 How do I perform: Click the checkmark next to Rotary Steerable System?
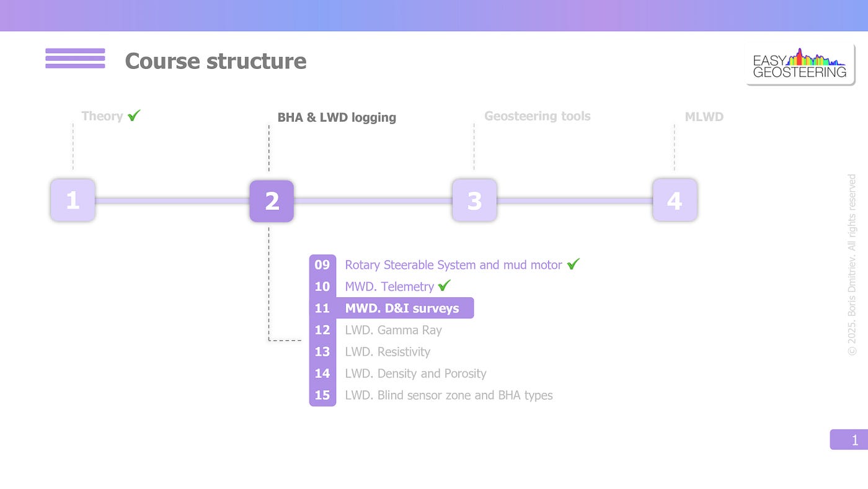[573, 264]
